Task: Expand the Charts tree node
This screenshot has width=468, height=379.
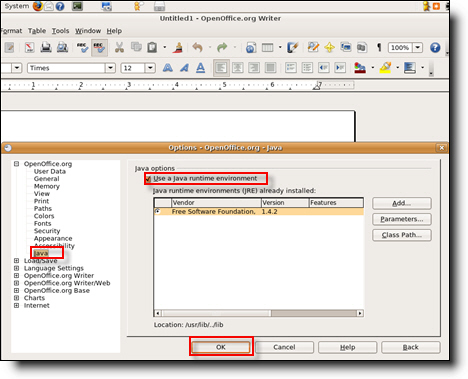Action: [16, 298]
